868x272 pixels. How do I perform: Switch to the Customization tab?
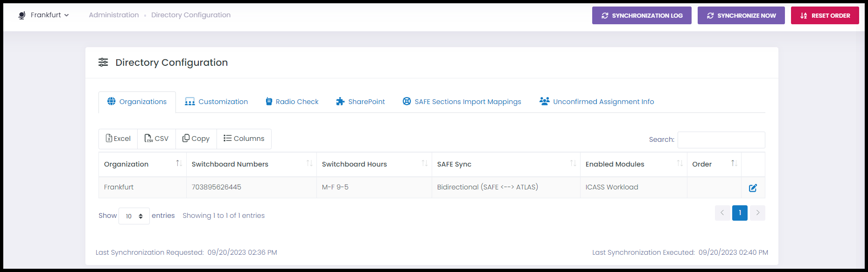[x=217, y=102]
